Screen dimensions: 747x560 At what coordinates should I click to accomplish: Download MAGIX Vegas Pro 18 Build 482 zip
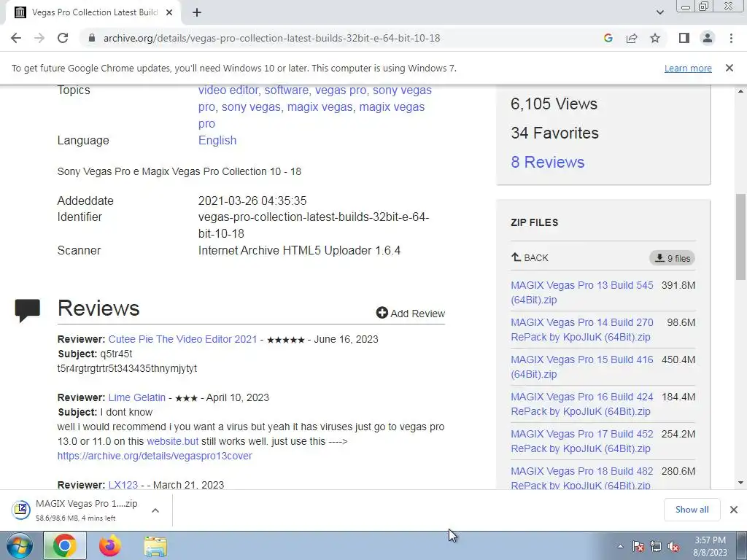[581, 478]
